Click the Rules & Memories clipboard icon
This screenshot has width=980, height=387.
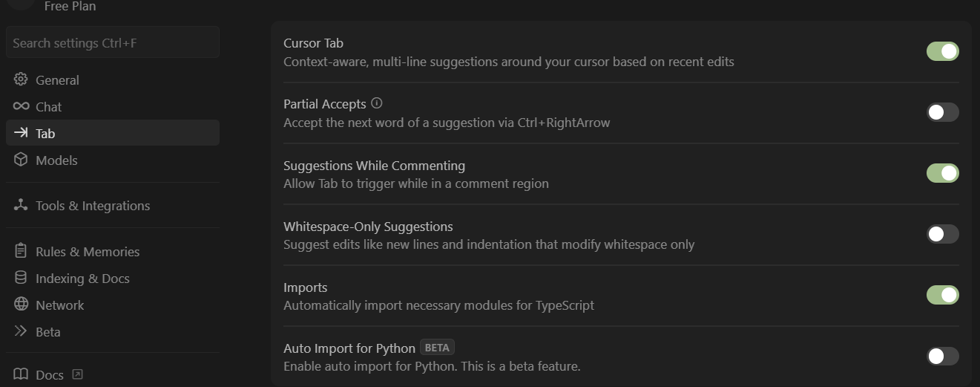(x=21, y=251)
